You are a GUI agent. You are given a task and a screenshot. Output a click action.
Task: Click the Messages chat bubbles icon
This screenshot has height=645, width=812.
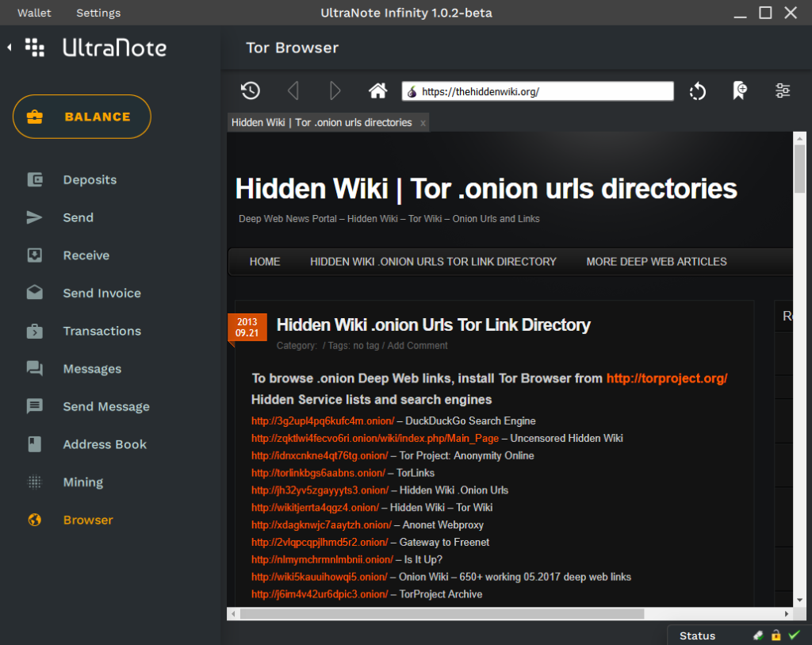(x=35, y=368)
